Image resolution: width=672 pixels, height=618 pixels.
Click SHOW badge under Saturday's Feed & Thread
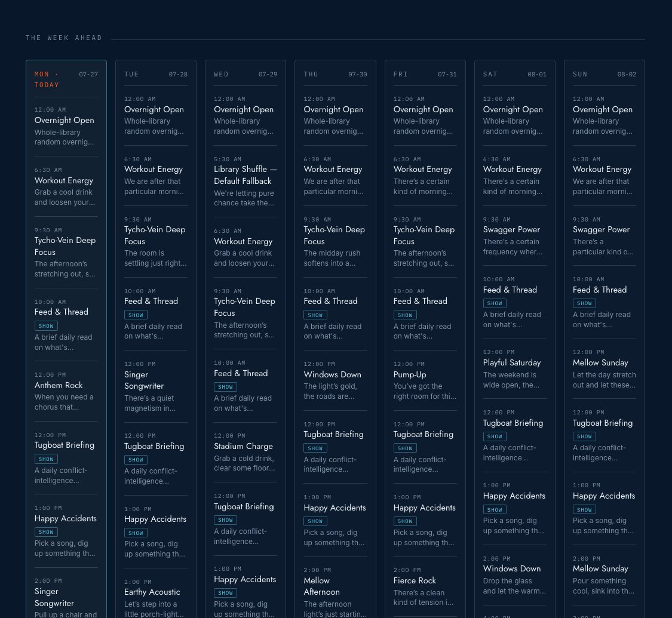pos(495,303)
